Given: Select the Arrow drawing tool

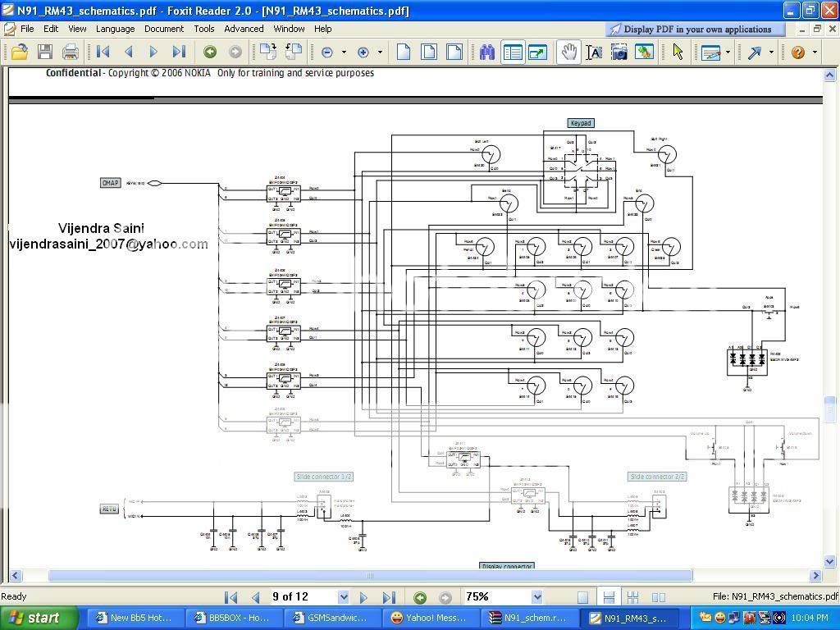Looking at the screenshot, I should click(x=755, y=52).
